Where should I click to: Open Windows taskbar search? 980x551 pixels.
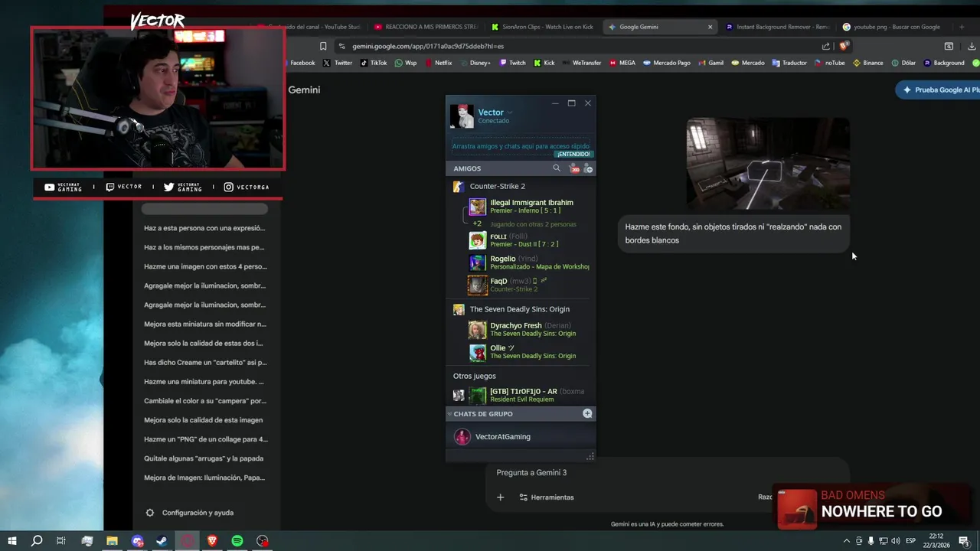click(36, 541)
